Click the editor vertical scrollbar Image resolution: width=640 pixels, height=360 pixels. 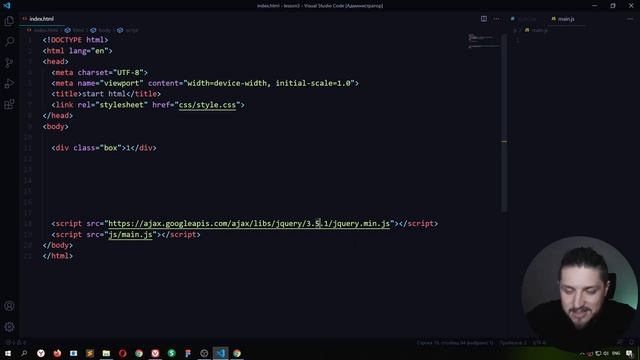click(x=504, y=122)
